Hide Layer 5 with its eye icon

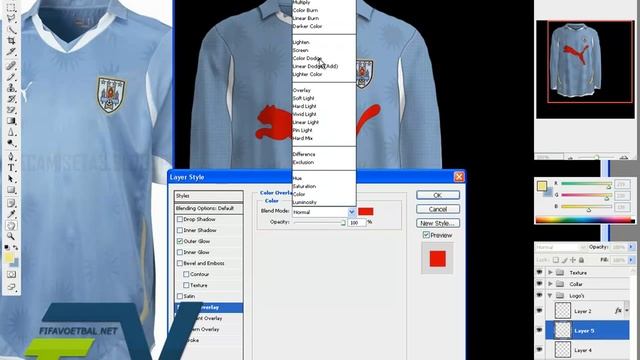[540, 330]
